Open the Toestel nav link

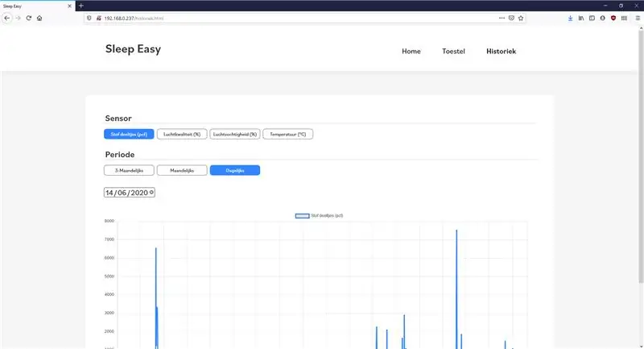pyautogui.click(x=453, y=52)
